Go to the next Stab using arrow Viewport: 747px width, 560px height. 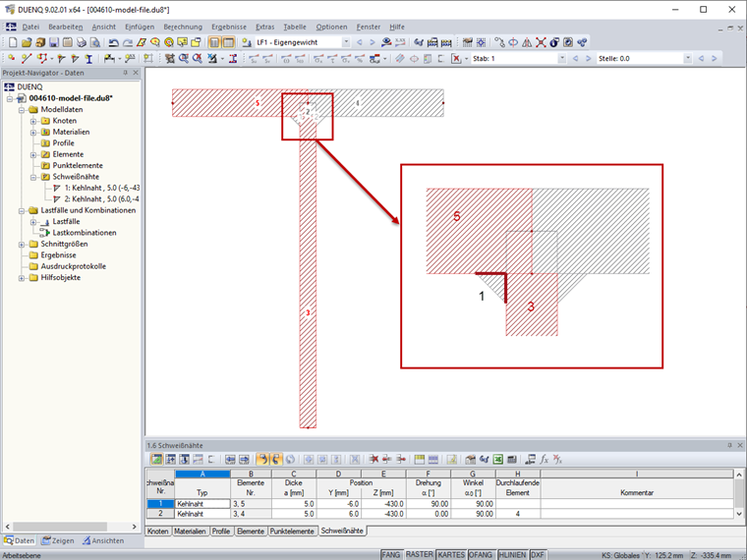[589, 59]
